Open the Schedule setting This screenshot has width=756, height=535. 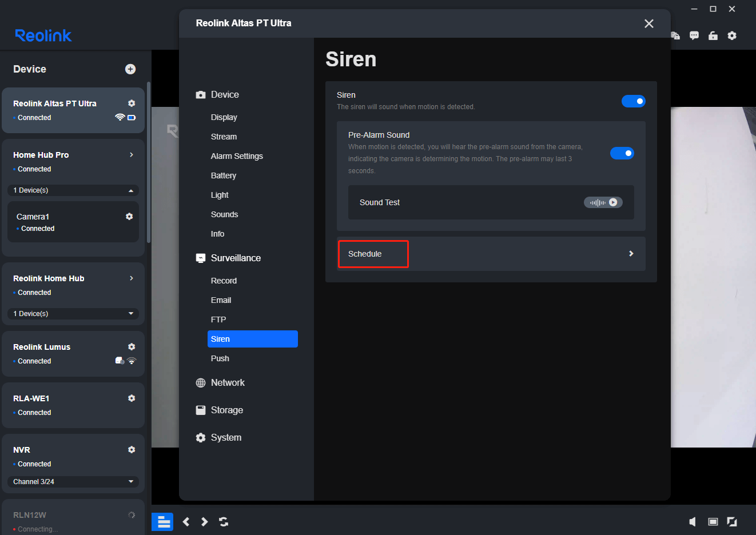tap(491, 254)
